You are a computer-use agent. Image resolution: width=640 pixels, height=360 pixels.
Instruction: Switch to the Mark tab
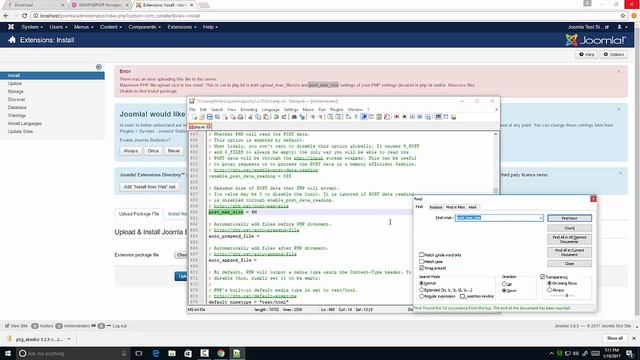(x=473, y=207)
